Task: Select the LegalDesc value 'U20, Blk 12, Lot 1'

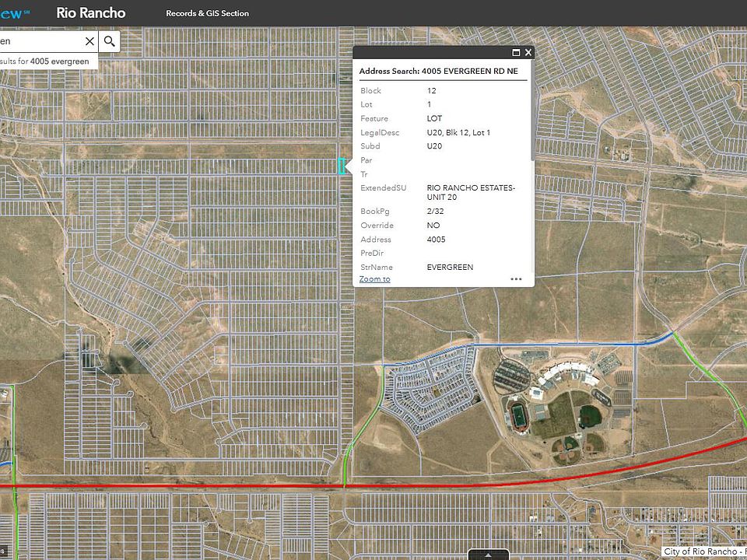Action: coord(458,132)
